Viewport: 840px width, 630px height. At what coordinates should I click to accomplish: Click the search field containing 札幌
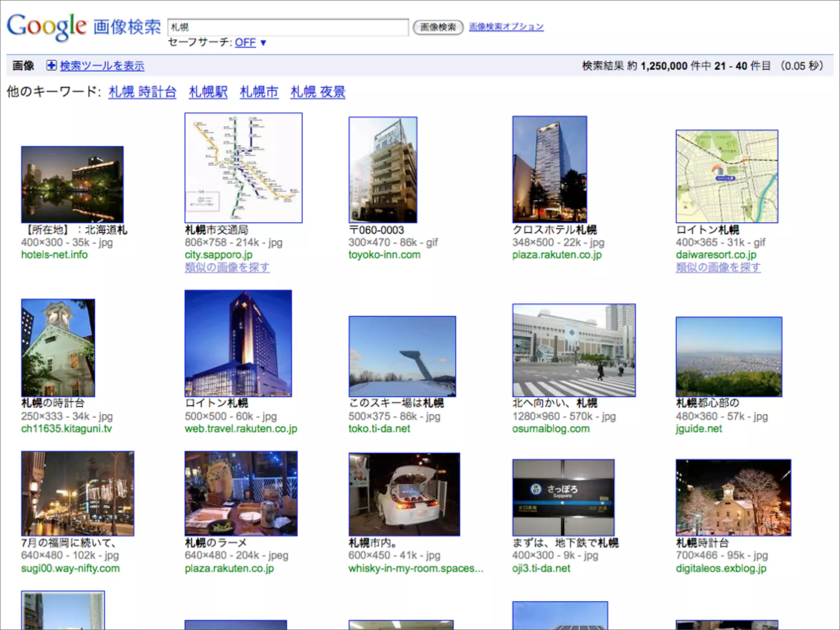(x=287, y=27)
